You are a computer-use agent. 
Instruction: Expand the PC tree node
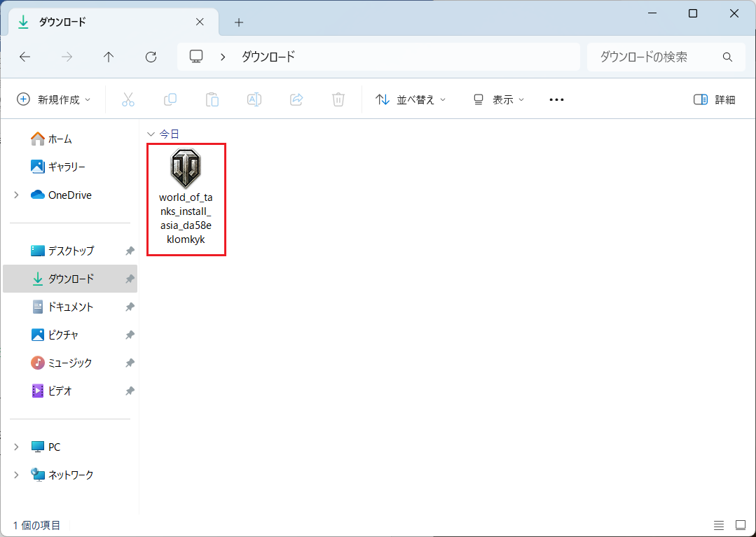point(16,447)
